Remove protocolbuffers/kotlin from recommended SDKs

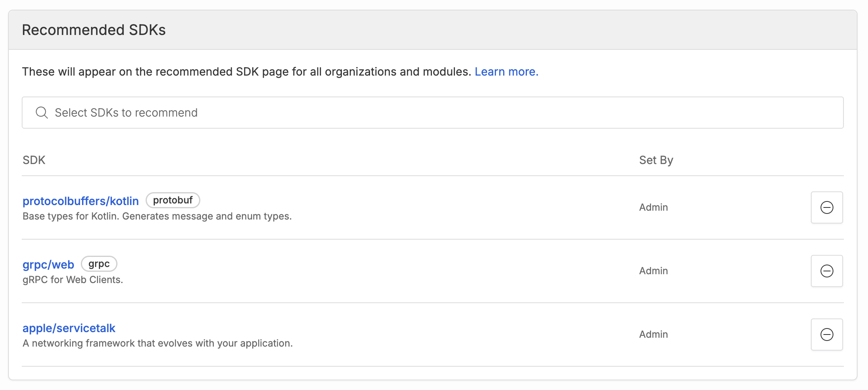click(827, 207)
